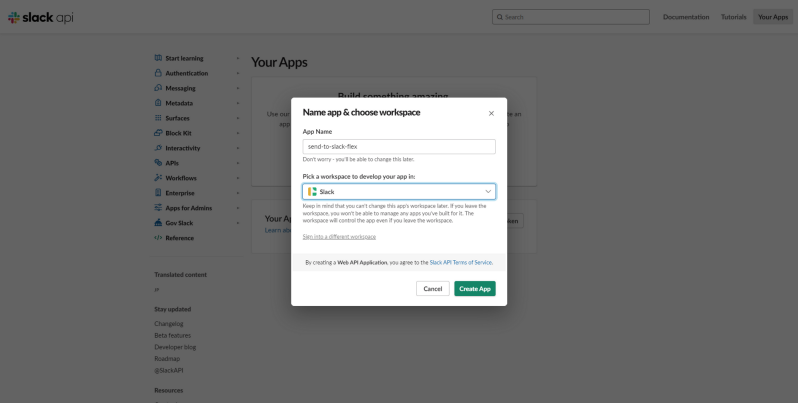Click the Messaging icon in sidebar
Image resolution: width=798 pixels, height=403 pixels.
[x=158, y=88]
